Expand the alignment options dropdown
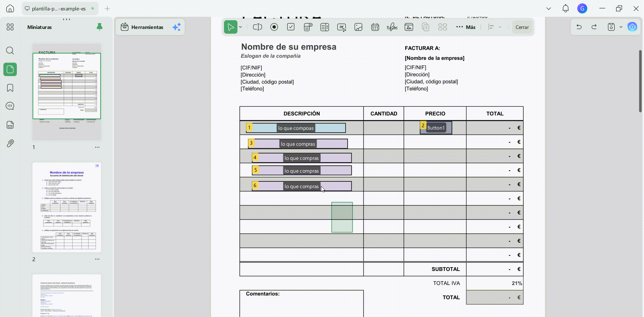644x317 pixels. pyautogui.click(x=500, y=27)
